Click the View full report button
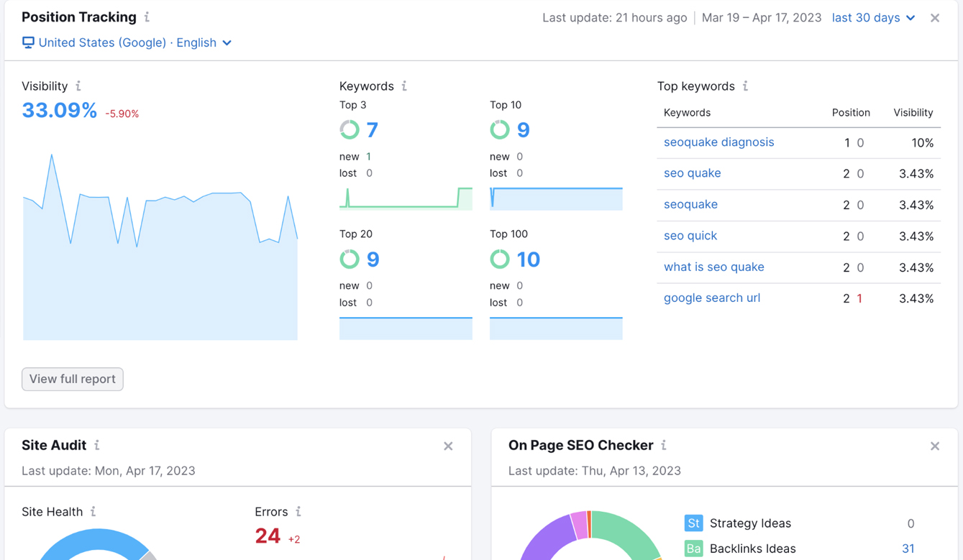Viewport: 963px width, 560px height. pos(73,379)
